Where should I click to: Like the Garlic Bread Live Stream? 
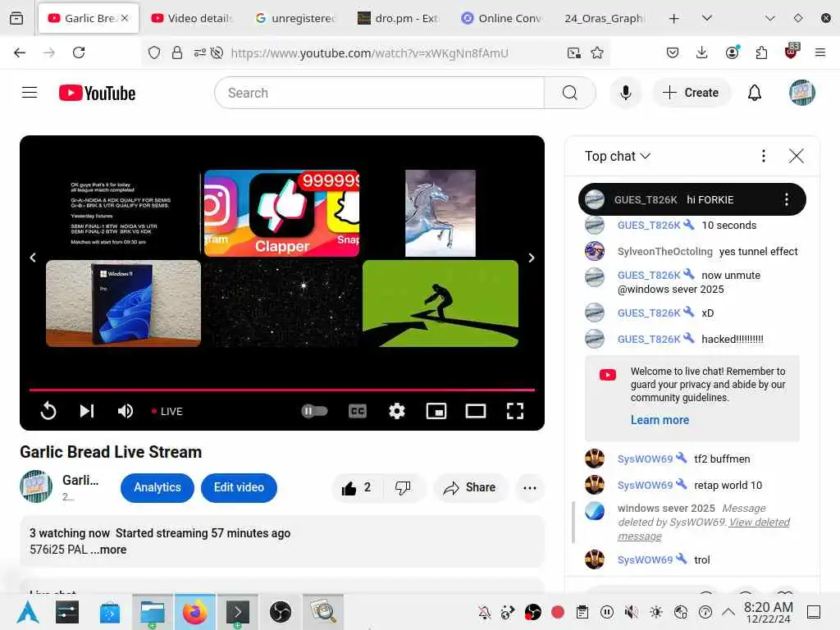click(358, 487)
